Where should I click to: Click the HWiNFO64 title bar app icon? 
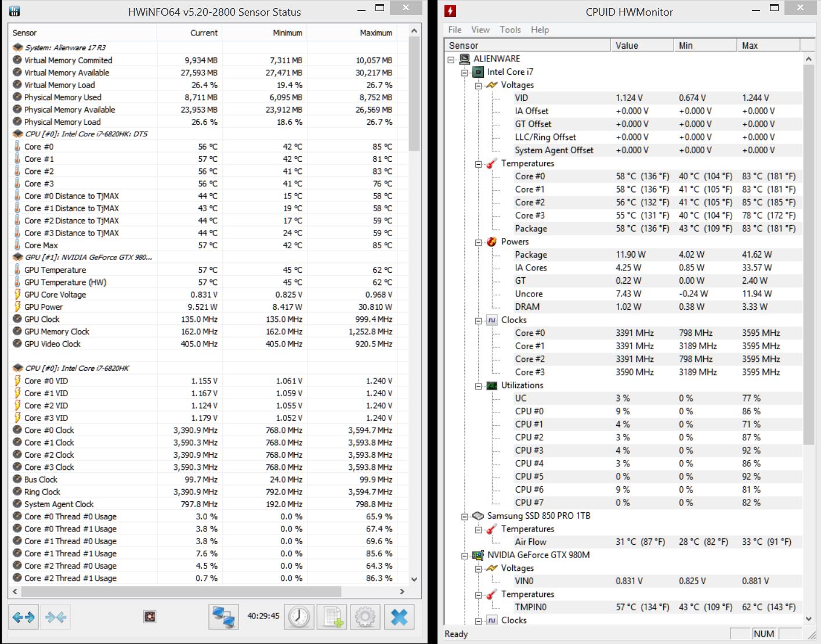15,11
